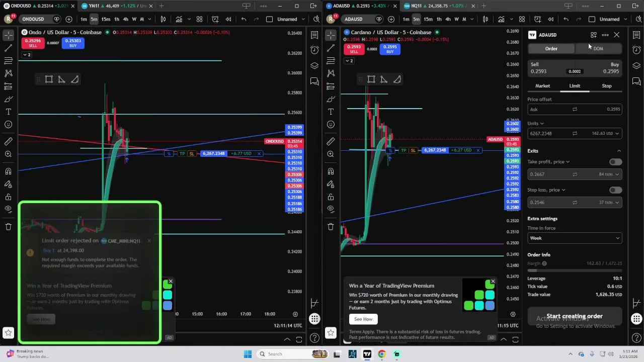The width and height of the screenshot is (644, 362).
Task: Select crosshair cursor tool in ONDOUSD window
Action: click(x=8, y=35)
